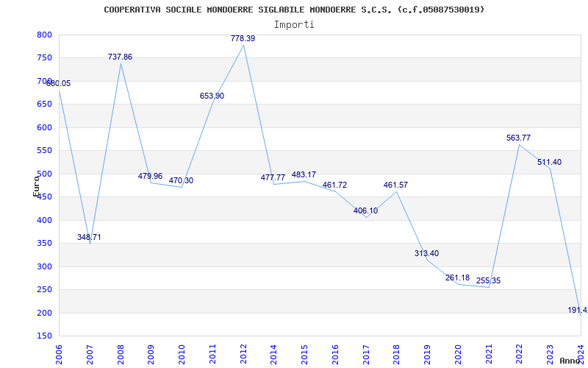Click x-axis year 2009
The image size is (588, 368).
coord(151,354)
